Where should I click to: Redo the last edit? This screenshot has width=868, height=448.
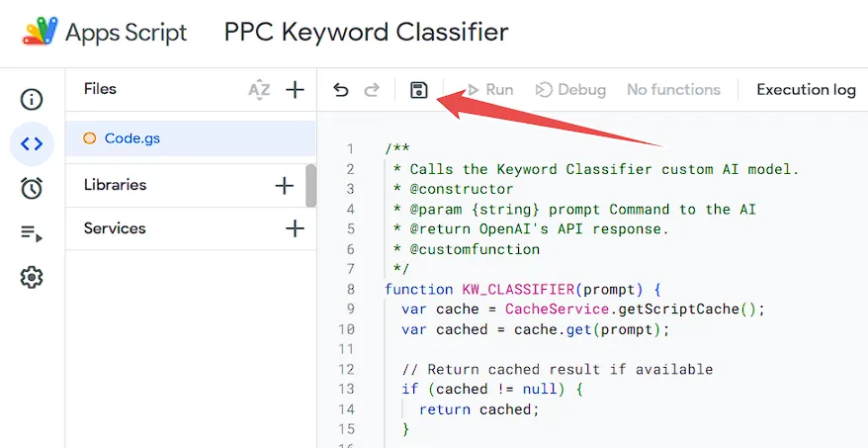[372, 90]
